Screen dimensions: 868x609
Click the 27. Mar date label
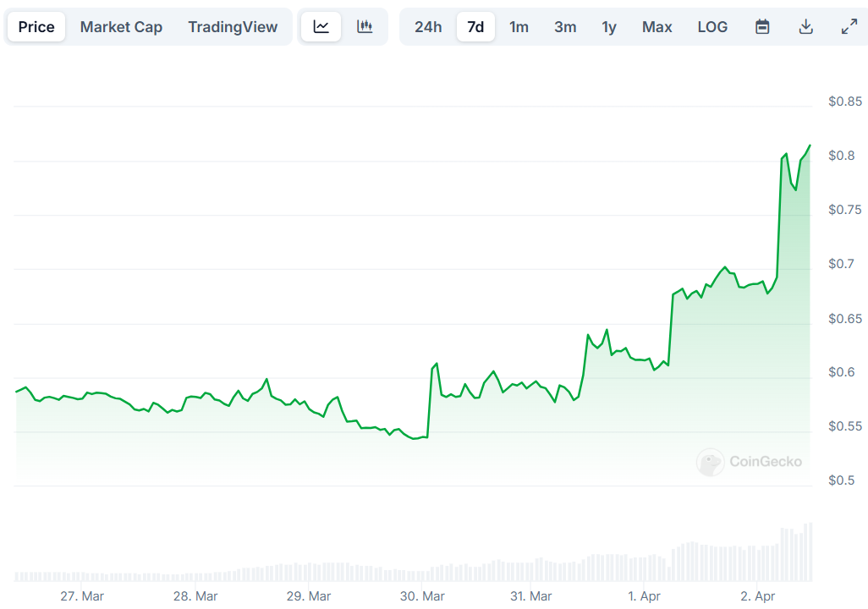coord(82,596)
